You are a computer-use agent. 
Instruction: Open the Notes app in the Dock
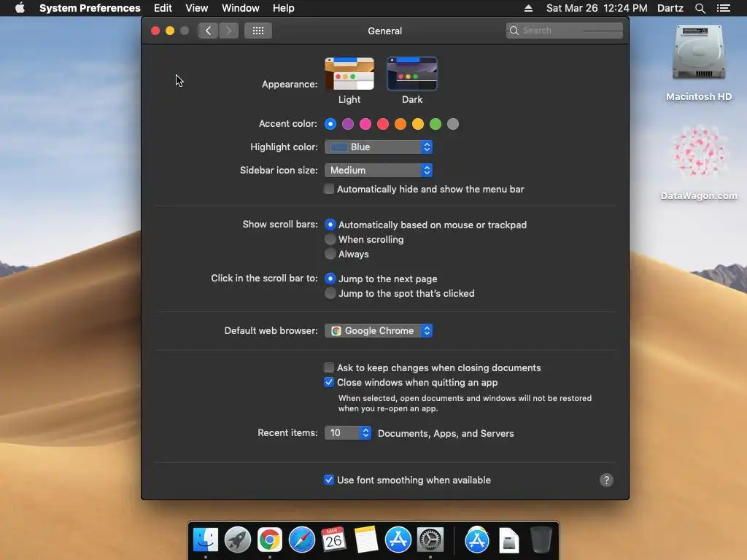click(x=366, y=540)
